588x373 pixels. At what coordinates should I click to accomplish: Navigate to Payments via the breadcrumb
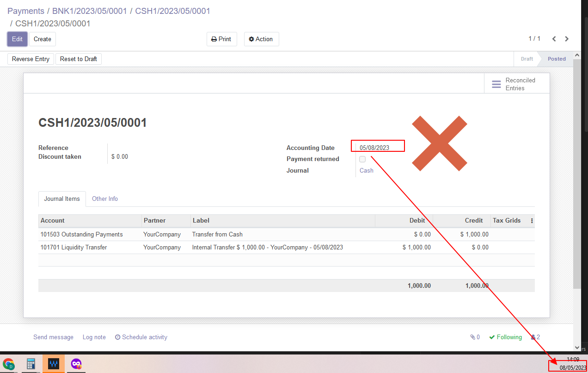pos(25,11)
